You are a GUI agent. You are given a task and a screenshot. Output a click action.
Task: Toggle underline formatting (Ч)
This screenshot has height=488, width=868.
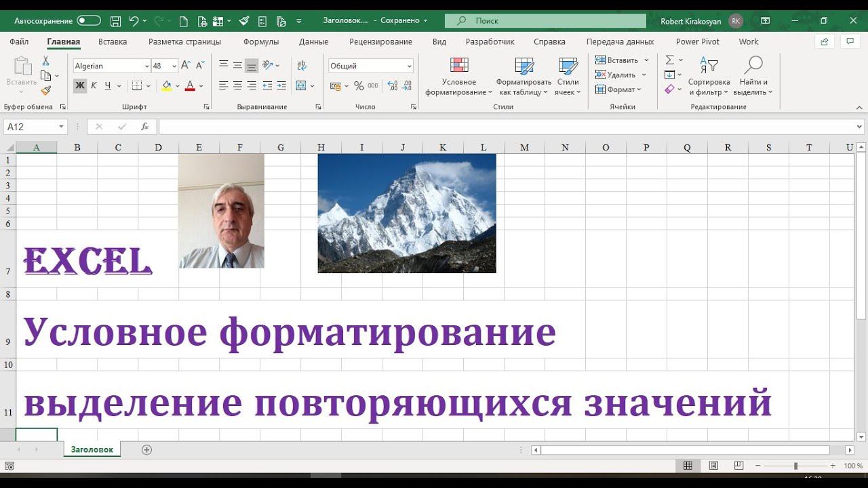108,85
